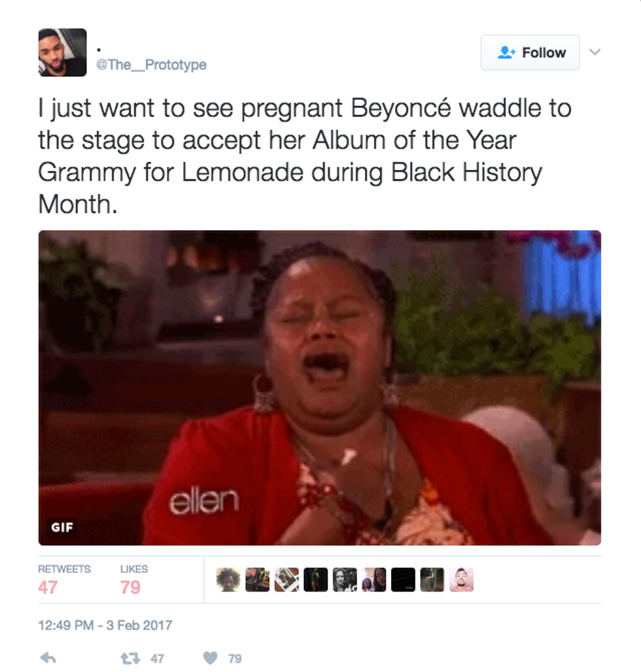Screen dimensions: 641x672
Task: Open the sixth liker avatar with purple tones
Action: [x=374, y=579]
